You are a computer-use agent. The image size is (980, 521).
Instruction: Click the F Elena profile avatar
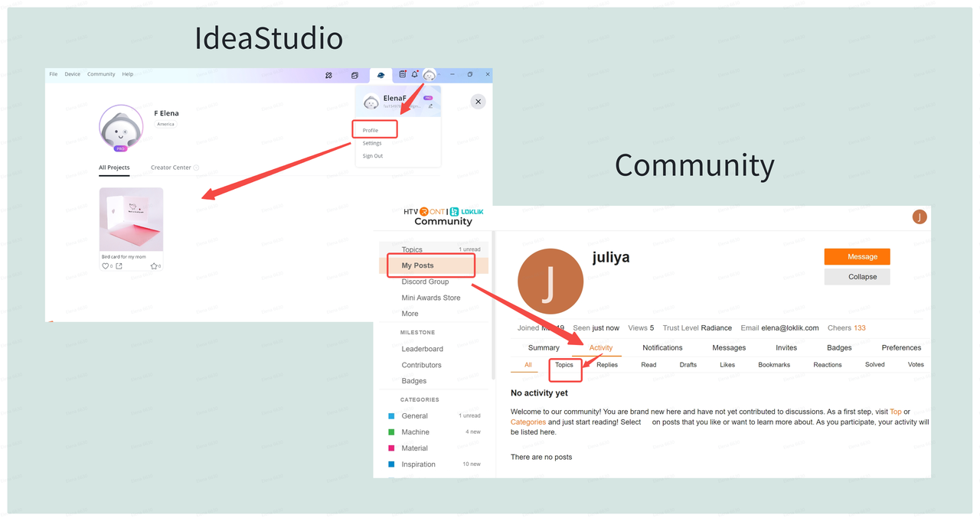coord(121,127)
